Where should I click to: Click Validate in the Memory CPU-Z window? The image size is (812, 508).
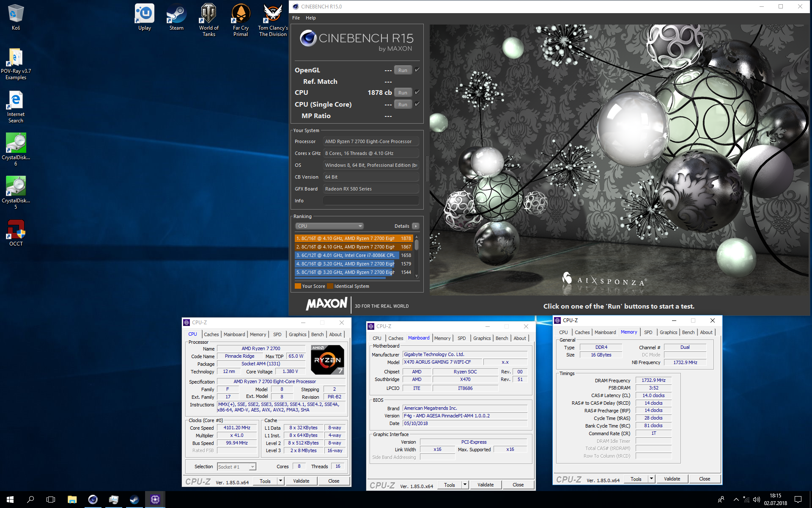(672, 479)
